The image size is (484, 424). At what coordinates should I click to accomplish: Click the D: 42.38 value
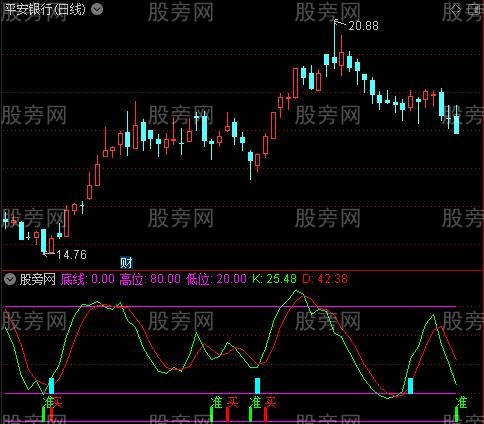coord(325,279)
